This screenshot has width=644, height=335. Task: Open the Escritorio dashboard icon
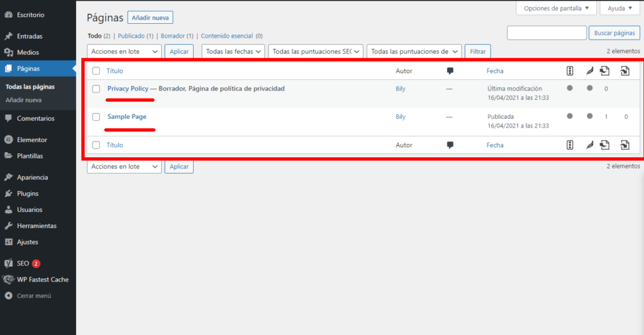point(9,15)
